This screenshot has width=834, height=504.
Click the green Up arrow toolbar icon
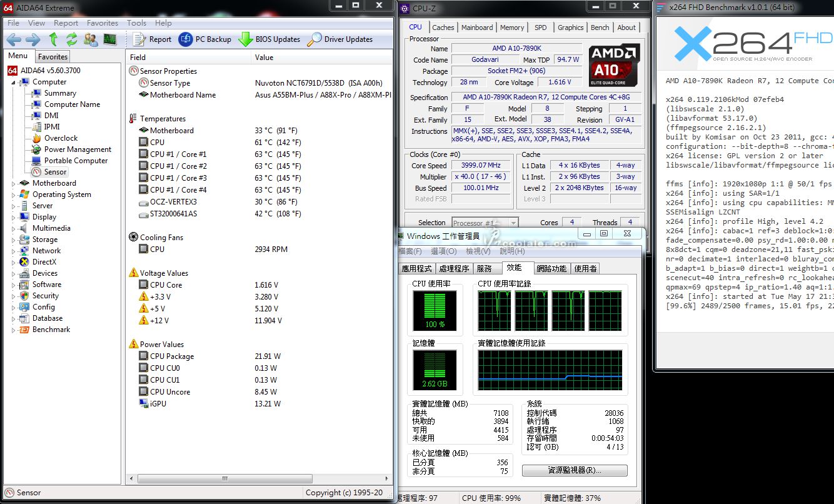(53, 39)
